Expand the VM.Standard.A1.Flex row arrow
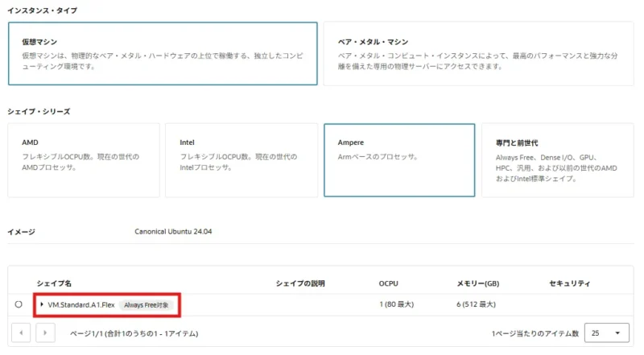644x355 pixels. point(42,304)
